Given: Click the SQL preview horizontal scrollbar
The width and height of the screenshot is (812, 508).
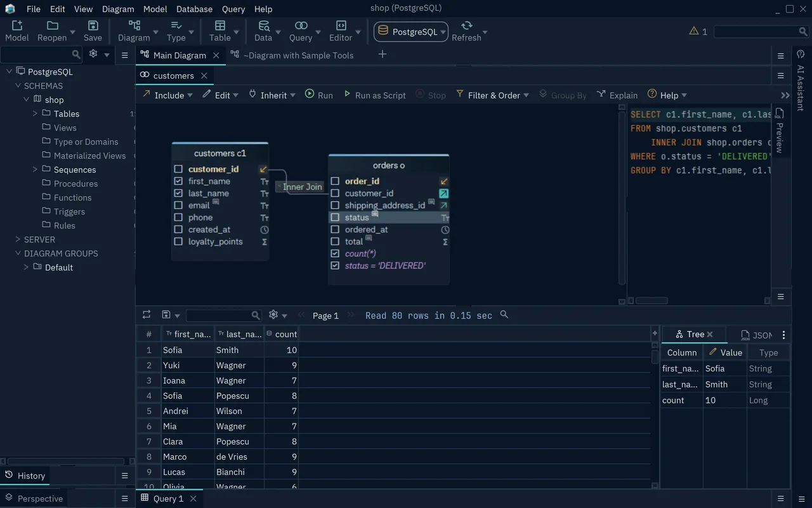Looking at the screenshot, I should click(x=652, y=300).
